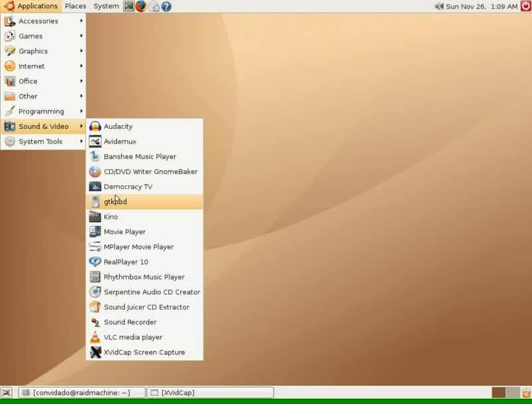This screenshot has width=532, height=404.
Task: Open the help question mark launcher
Action: [166, 7]
